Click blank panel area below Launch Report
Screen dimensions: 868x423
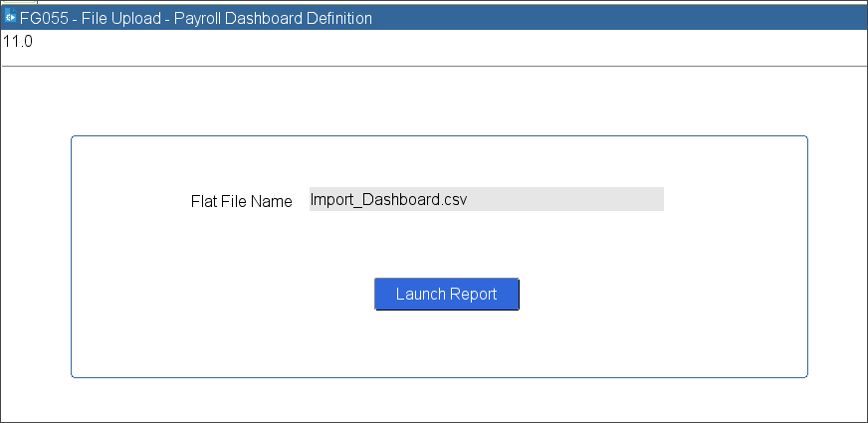[x=446, y=343]
